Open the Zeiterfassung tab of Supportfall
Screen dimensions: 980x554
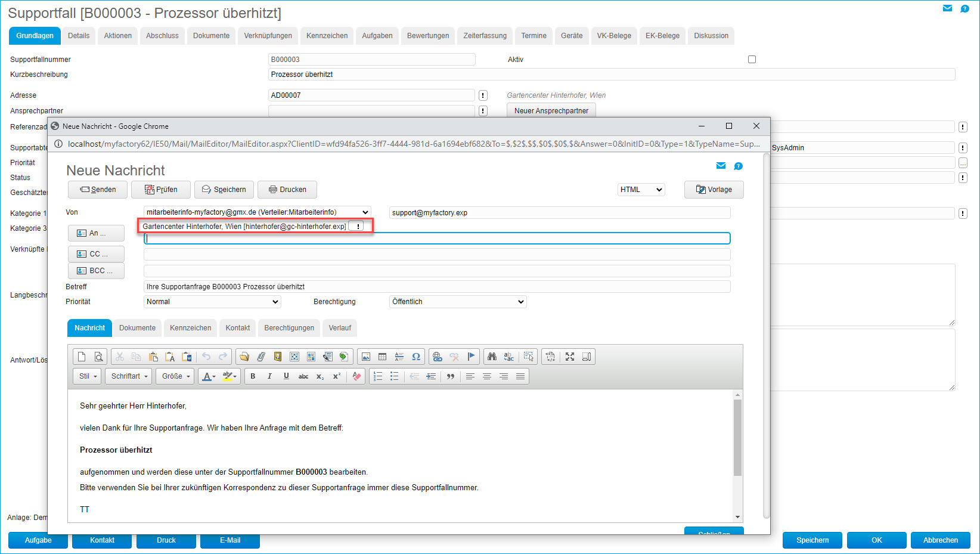[485, 36]
